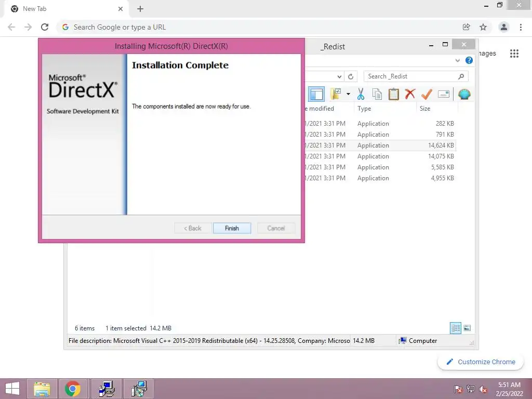
Task: Select the 791 KB Application file row
Action: pos(380,135)
